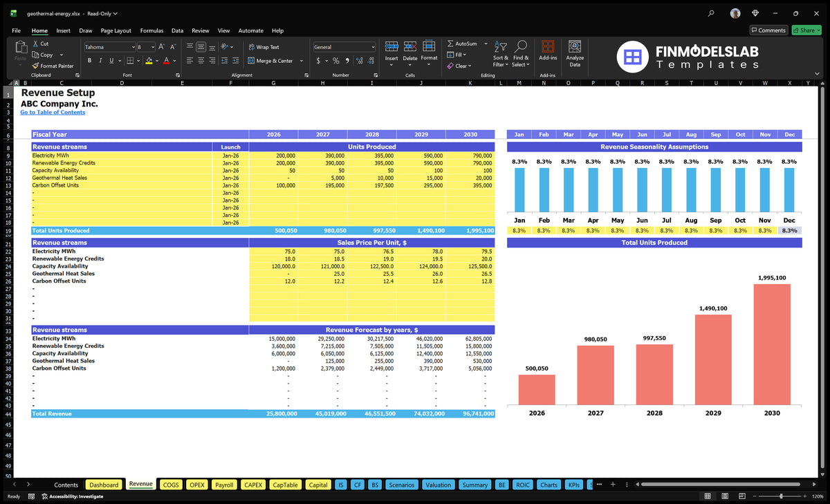Click the yellow Fill Color swatch
The width and height of the screenshot is (830, 504).
[149, 61]
